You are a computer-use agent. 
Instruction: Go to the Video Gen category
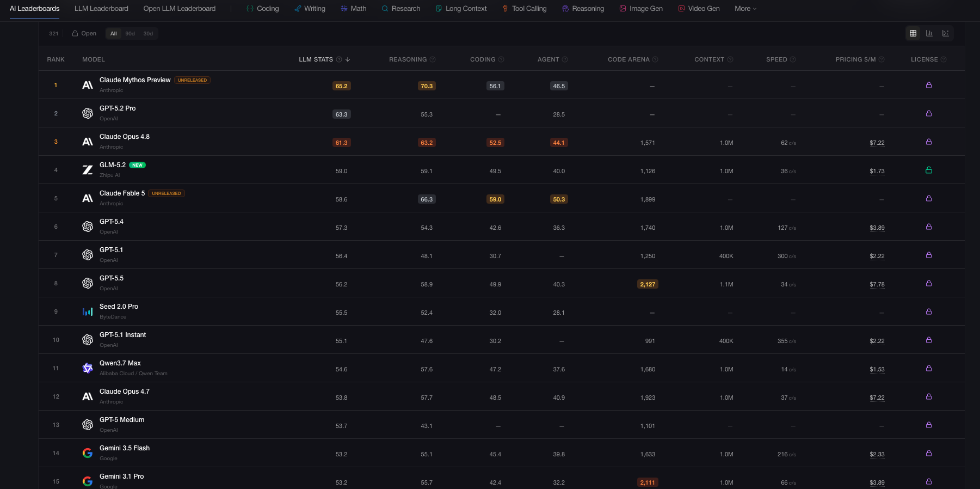(699, 9)
